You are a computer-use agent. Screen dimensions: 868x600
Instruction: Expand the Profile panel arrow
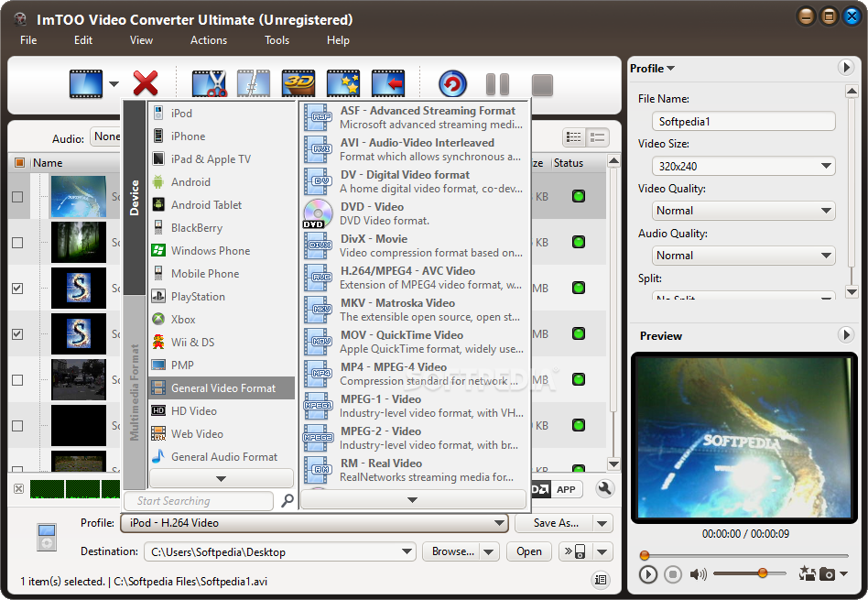tap(845, 68)
